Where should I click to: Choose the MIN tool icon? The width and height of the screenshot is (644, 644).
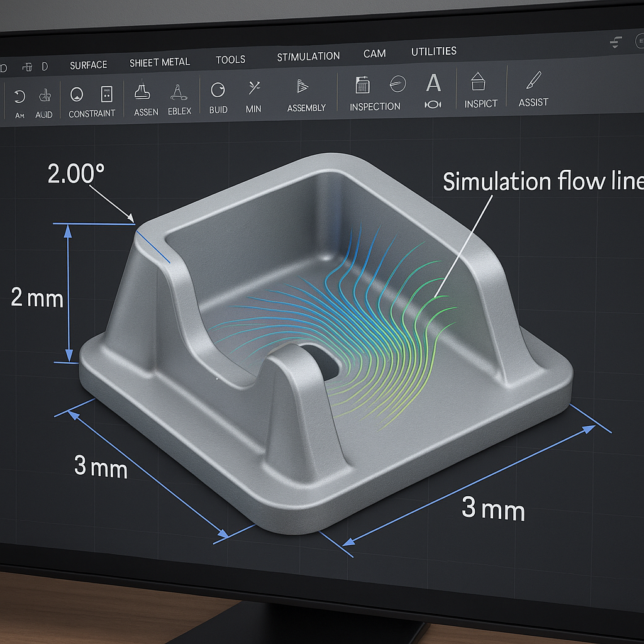tap(254, 88)
